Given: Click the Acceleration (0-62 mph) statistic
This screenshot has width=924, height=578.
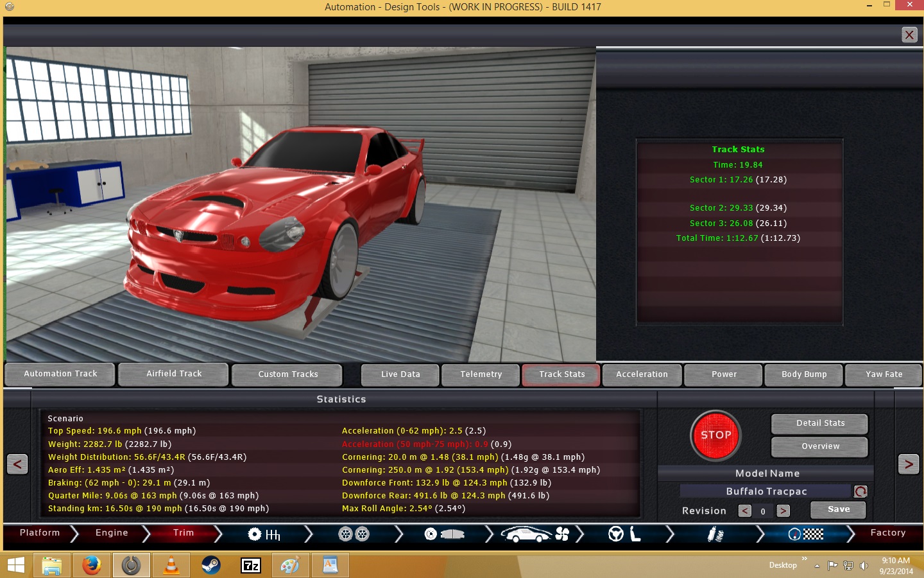Looking at the screenshot, I should pos(414,431).
